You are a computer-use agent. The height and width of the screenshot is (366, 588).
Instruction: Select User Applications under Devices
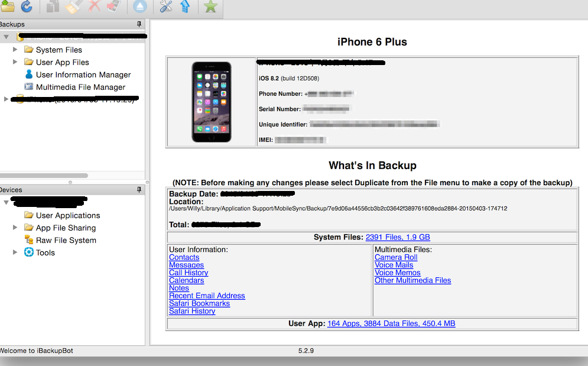click(x=68, y=215)
